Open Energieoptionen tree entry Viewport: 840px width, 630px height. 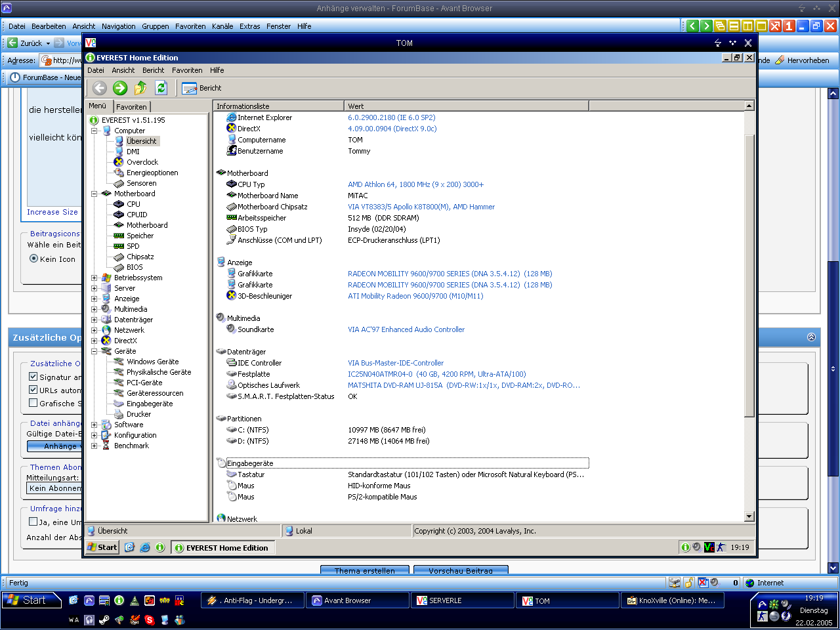[152, 173]
